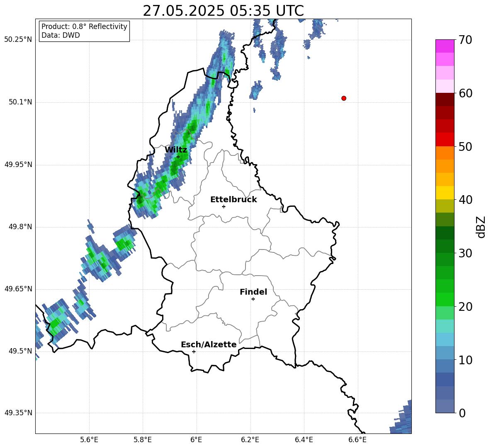Viewport: 491px width, 448px height.
Task: Click the 49.5°N latitude label
Action: pyautogui.click(x=20, y=351)
